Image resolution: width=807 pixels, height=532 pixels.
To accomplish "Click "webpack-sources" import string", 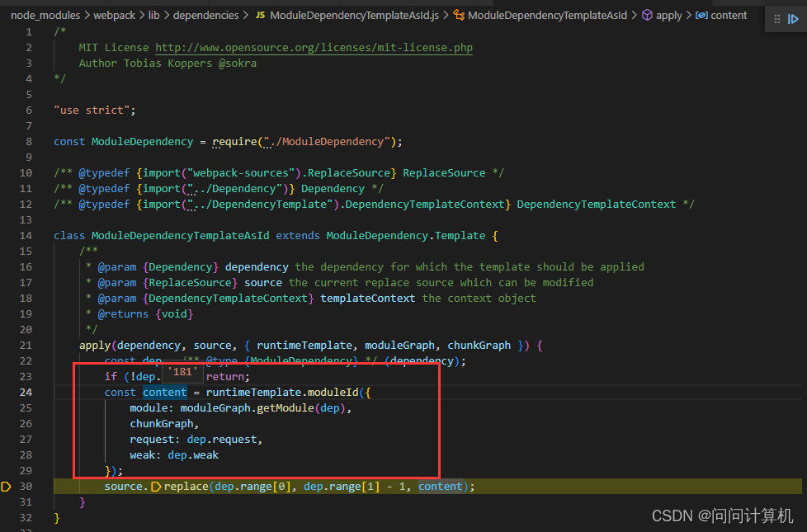I will click(x=241, y=173).
